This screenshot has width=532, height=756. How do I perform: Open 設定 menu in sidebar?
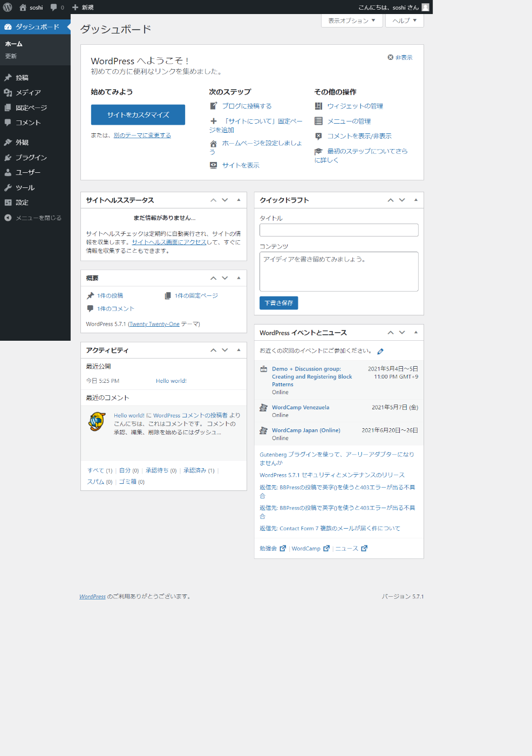(35, 202)
